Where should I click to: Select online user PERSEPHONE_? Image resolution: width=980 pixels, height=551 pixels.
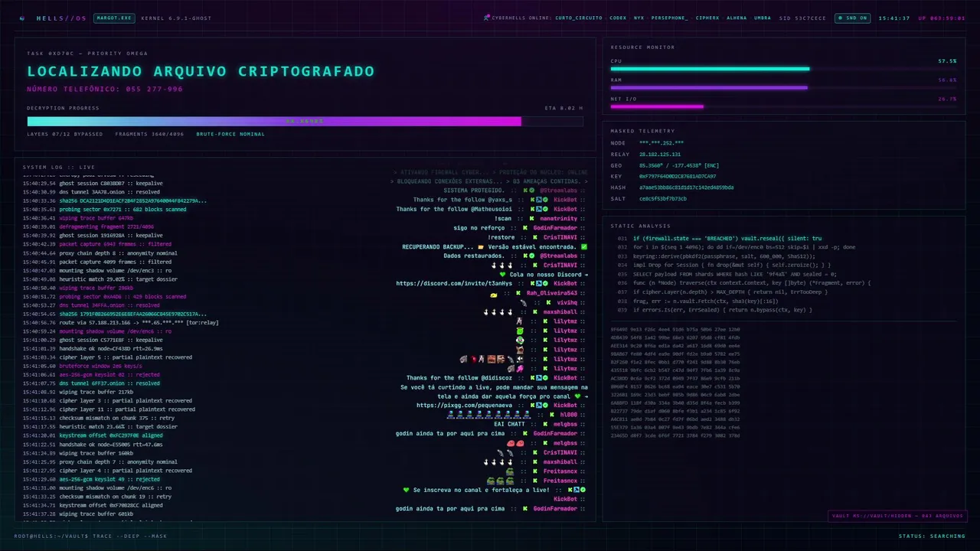pyautogui.click(x=669, y=18)
